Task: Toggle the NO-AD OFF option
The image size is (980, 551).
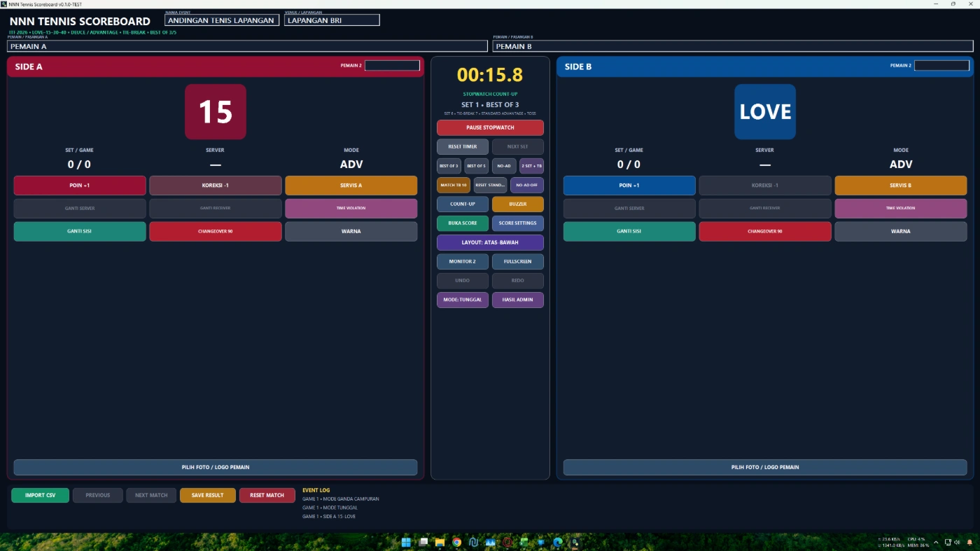Action: click(527, 186)
